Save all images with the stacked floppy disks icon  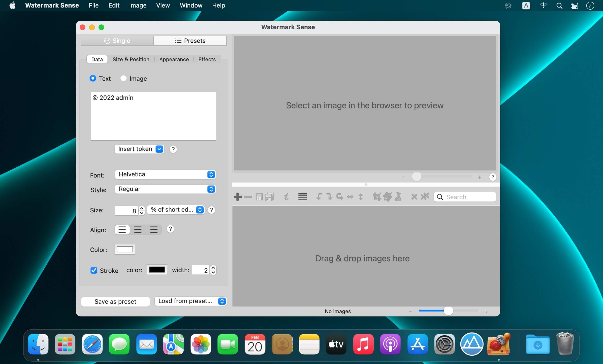pyautogui.click(x=270, y=197)
